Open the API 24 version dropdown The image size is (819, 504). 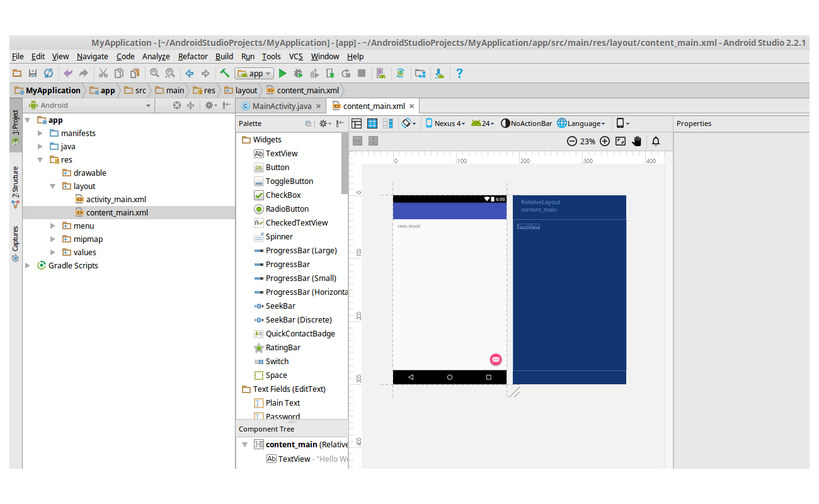click(483, 123)
